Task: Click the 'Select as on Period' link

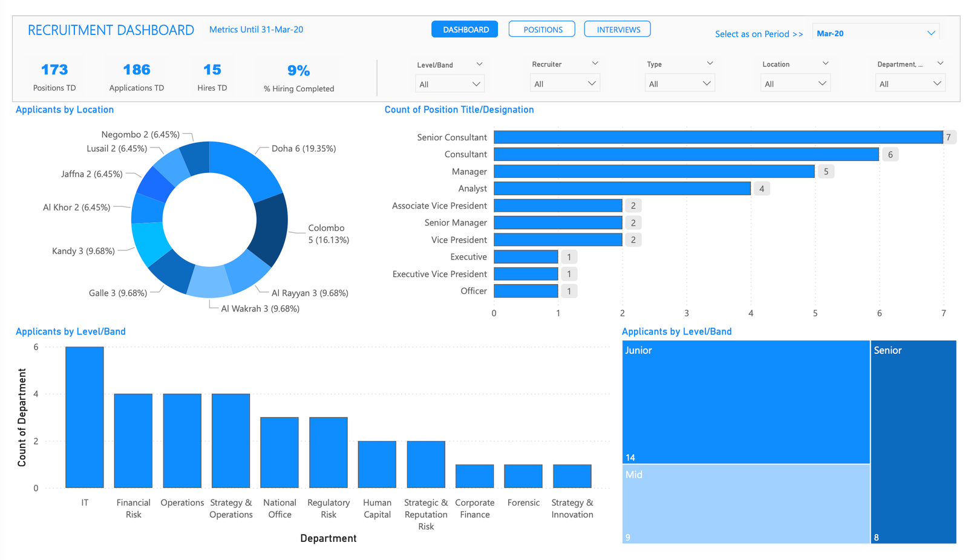Action: (759, 34)
